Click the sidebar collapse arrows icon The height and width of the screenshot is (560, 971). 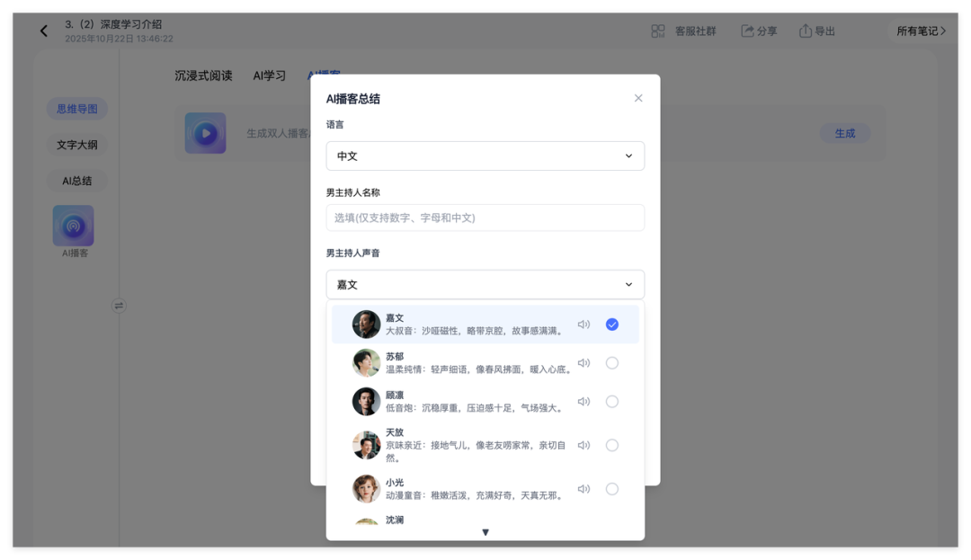(x=119, y=306)
